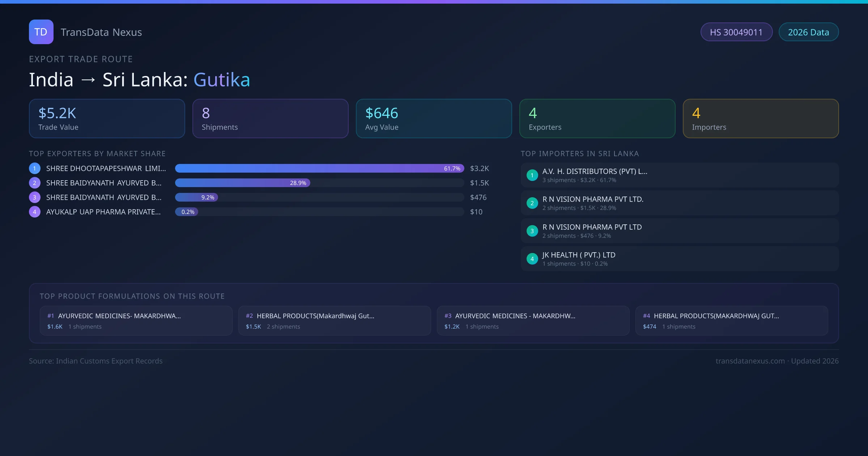868x456 pixels.
Task: Click Shree Dhootapapeshwar exporter name
Action: (106, 168)
